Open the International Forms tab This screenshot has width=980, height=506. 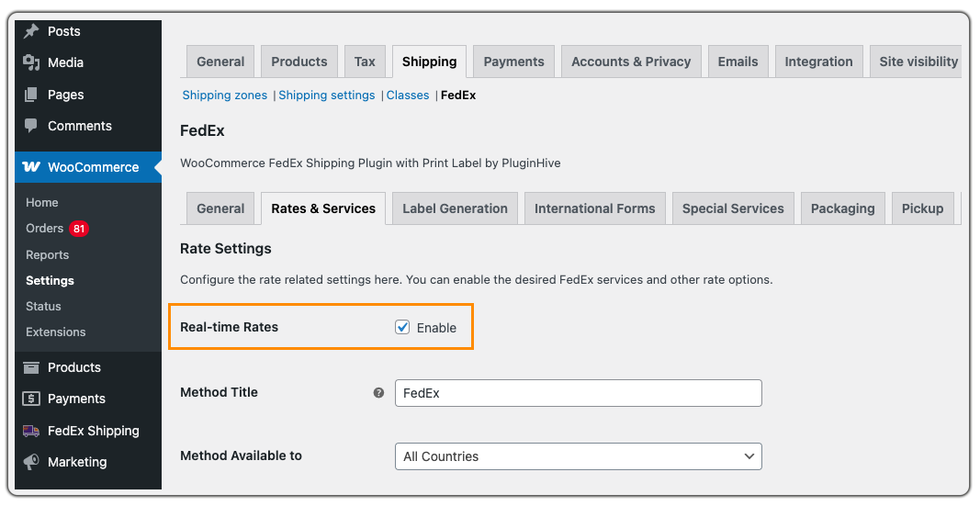click(x=595, y=208)
